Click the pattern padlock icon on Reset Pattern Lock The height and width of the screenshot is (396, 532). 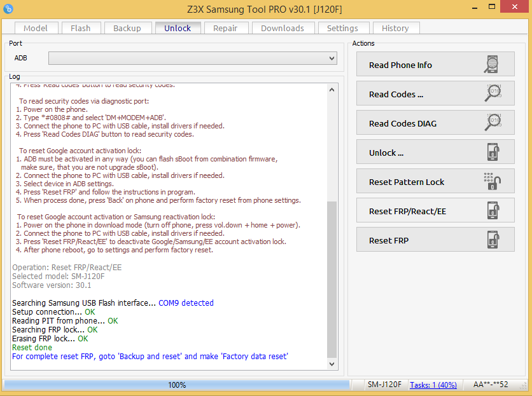[x=493, y=181]
